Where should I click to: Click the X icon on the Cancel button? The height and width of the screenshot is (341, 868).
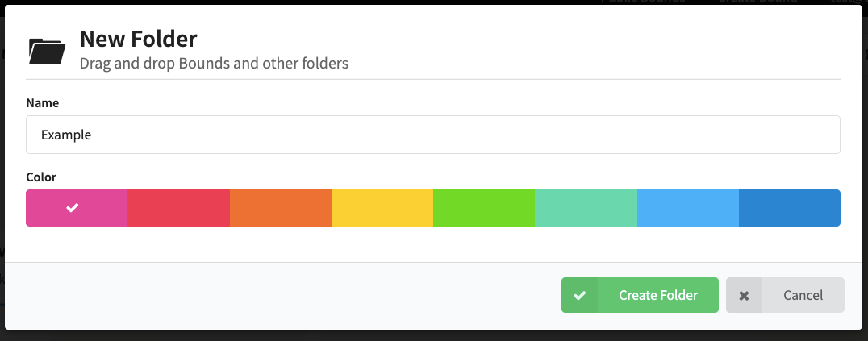tap(744, 296)
